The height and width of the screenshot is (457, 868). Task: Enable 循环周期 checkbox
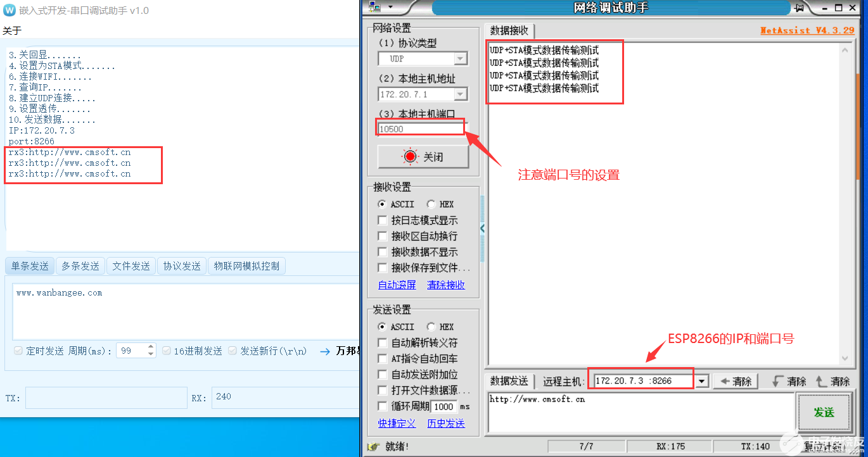(382, 406)
